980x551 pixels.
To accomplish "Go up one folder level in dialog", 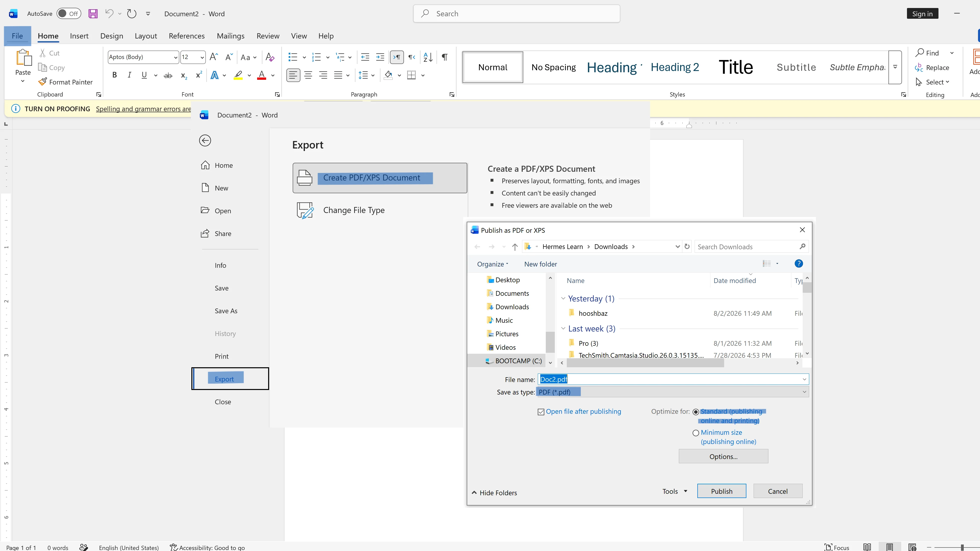I will [x=515, y=247].
